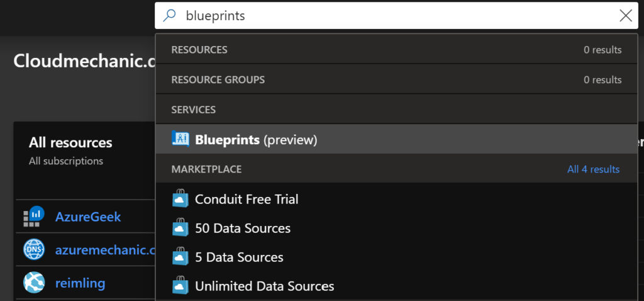
Task: View All 4 results in Marketplace
Action: (x=593, y=169)
